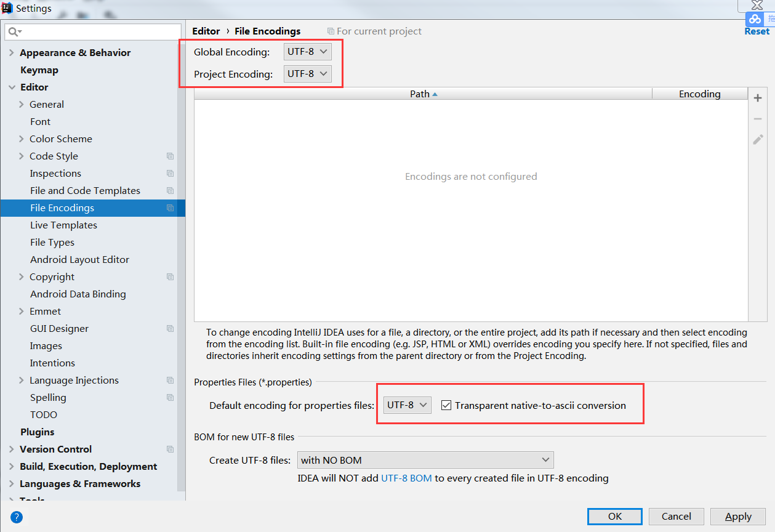Open Create UTF-8 files BOM dropdown
Image resolution: width=775 pixels, height=532 pixels.
point(425,460)
